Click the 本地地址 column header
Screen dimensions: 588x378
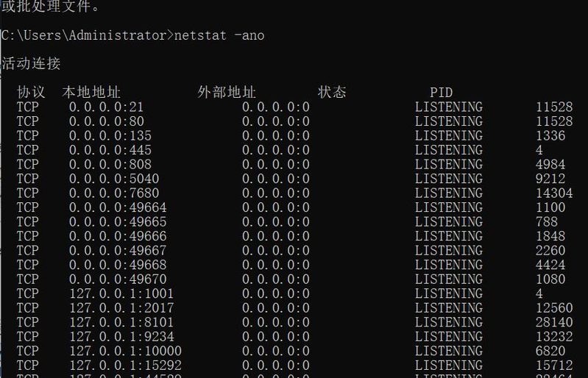pyautogui.click(x=91, y=93)
